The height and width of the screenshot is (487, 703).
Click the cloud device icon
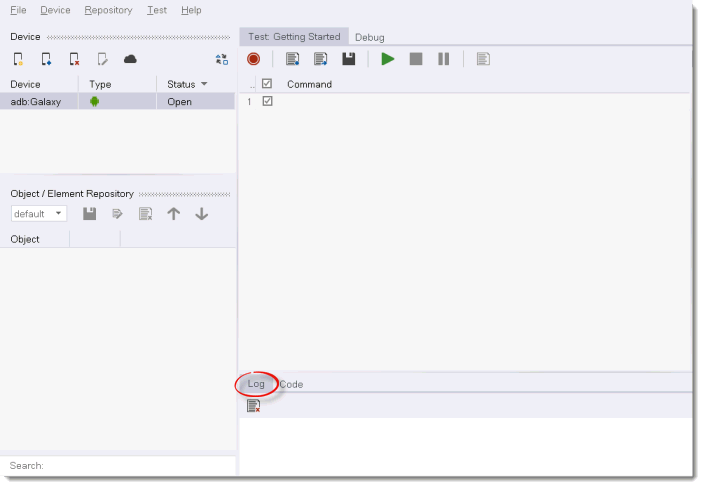(130, 60)
